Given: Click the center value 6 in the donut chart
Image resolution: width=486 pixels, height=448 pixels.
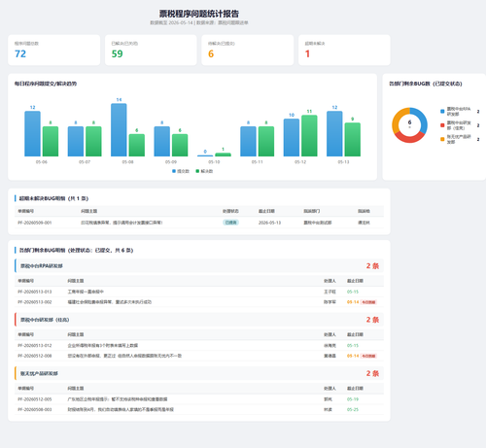Looking at the screenshot, I should [409, 122].
